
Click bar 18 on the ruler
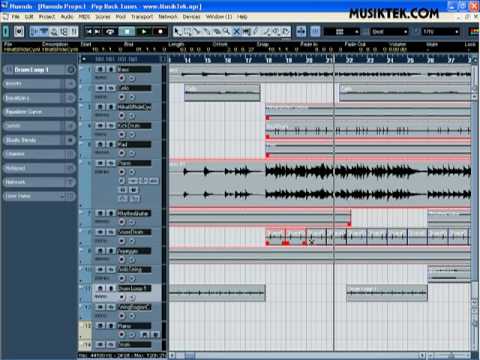(269, 60)
